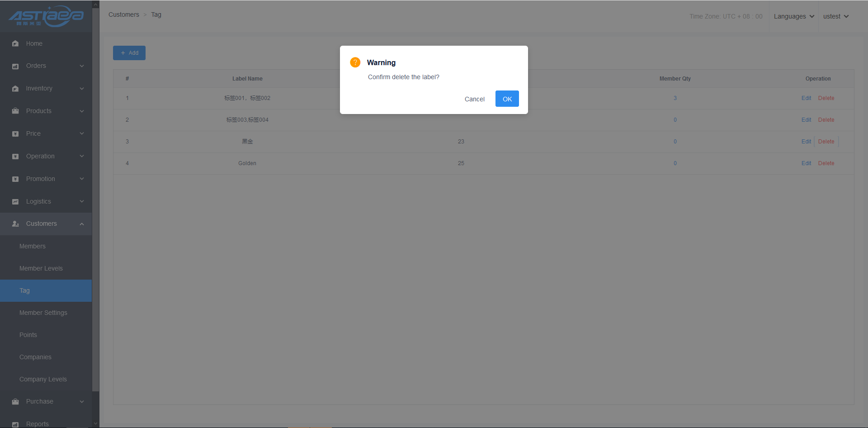Cancel the delete label warning
The image size is (868, 428).
(474, 99)
